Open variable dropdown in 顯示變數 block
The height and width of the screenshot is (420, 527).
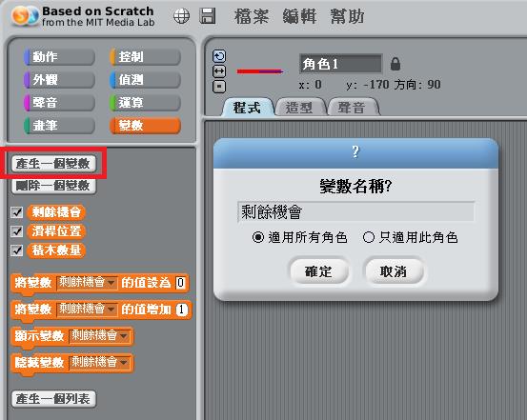coord(99,335)
